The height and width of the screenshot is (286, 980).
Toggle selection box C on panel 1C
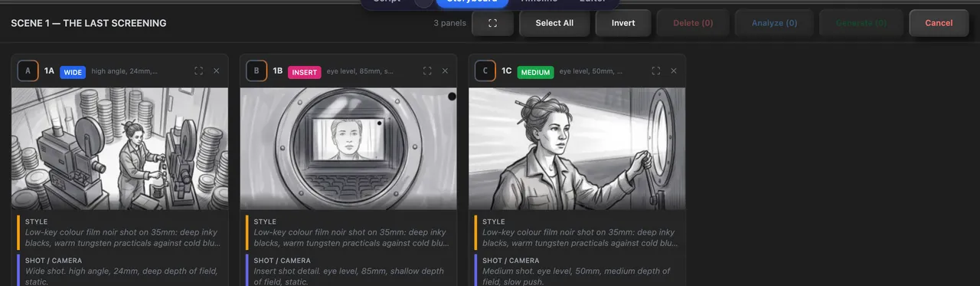485,71
